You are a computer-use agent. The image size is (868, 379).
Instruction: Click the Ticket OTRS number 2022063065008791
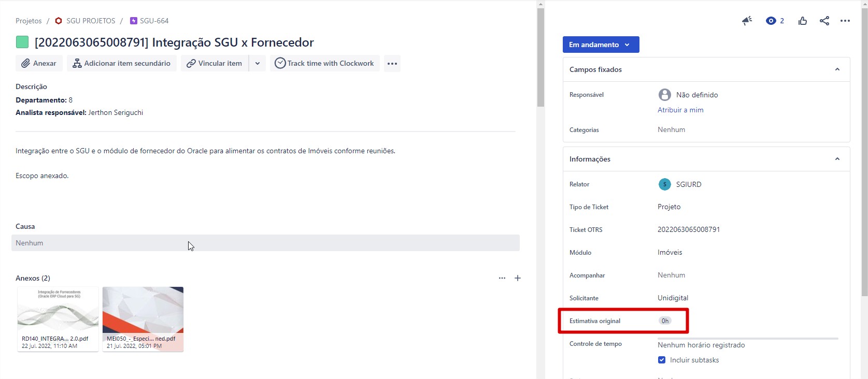tap(689, 229)
